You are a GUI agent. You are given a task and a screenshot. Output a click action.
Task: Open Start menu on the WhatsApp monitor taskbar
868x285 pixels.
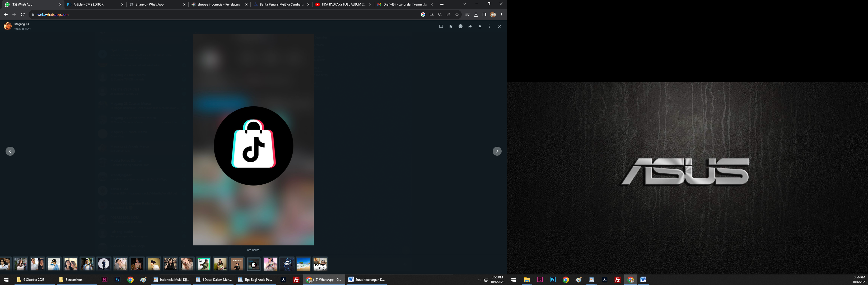tap(6, 280)
